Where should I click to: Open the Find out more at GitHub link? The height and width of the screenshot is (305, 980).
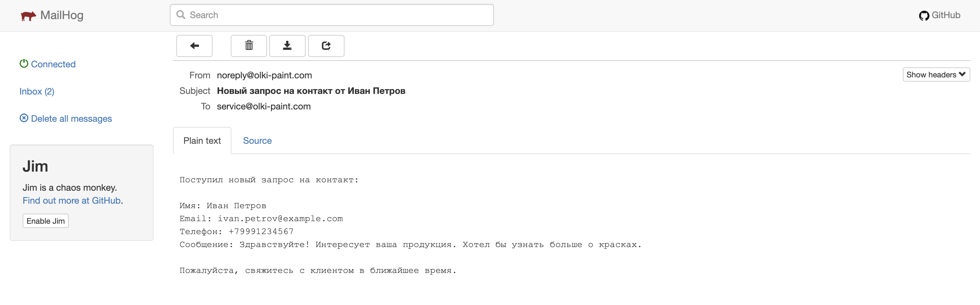72,200
